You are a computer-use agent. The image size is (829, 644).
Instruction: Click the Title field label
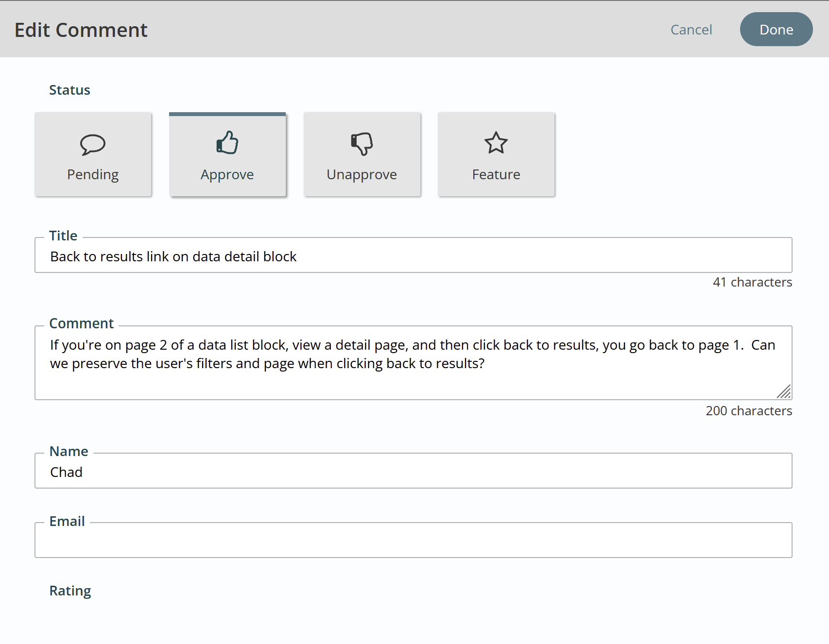coord(63,236)
